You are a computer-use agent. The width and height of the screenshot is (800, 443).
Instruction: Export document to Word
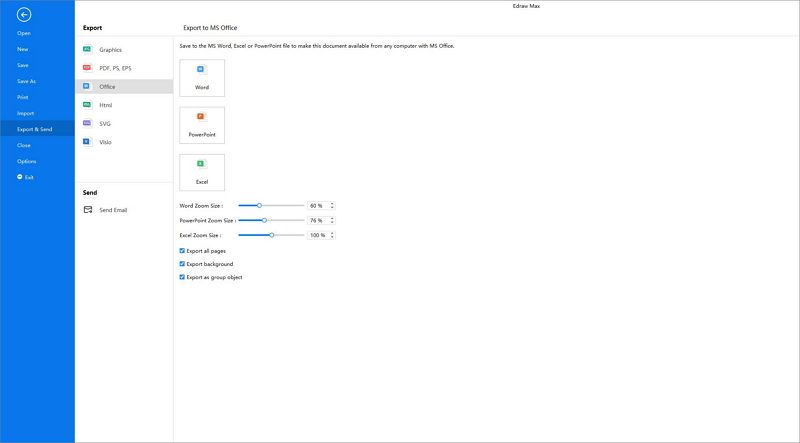click(x=202, y=78)
